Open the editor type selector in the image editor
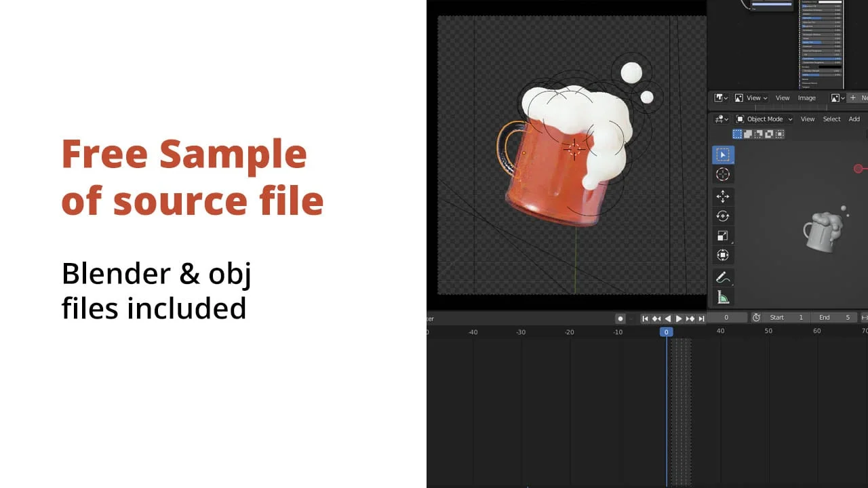 719,98
